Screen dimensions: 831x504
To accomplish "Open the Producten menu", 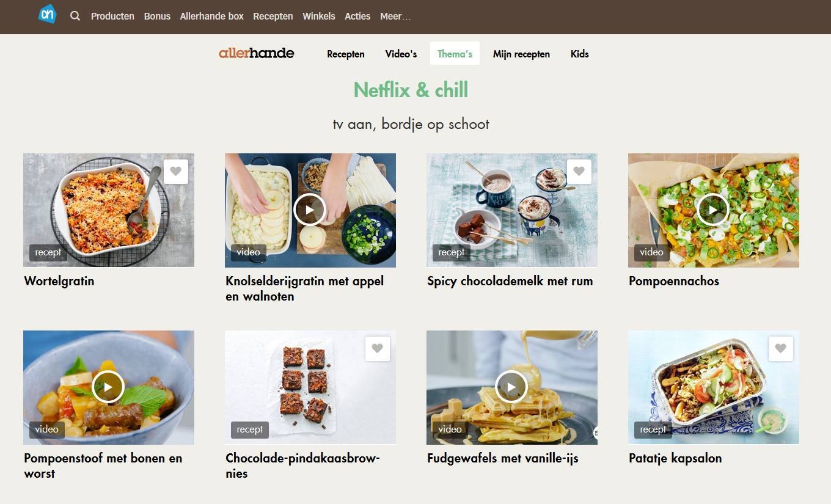I will 112,16.
